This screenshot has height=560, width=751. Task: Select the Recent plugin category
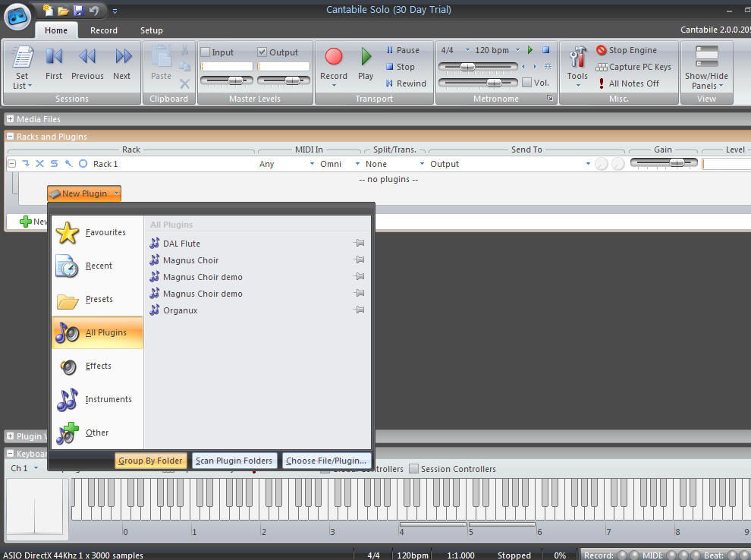[x=97, y=266]
